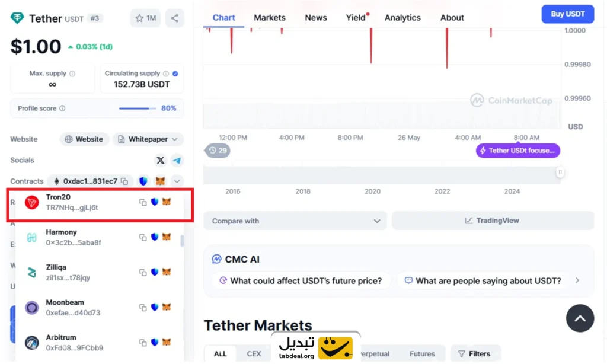Switch to the Markets tab
Screen dimensions: 607x364
pyautogui.click(x=270, y=18)
